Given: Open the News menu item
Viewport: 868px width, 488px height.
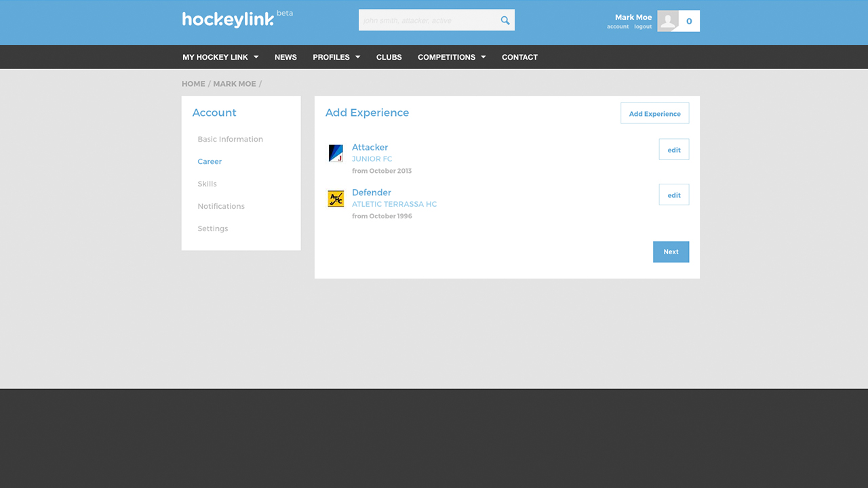Looking at the screenshot, I should coord(285,57).
